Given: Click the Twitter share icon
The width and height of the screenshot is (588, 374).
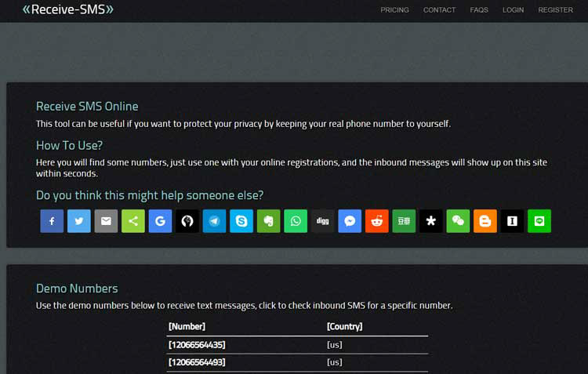Looking at the screenshot, I should click(78, 221).
